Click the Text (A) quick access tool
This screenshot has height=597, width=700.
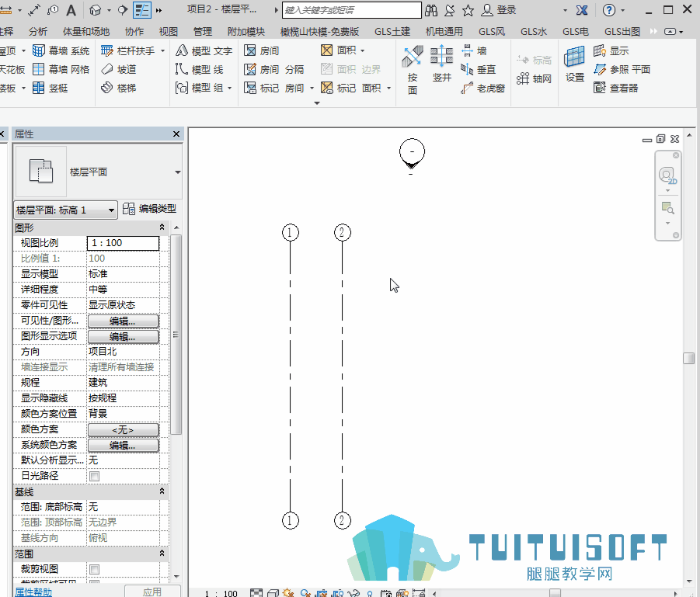(x=71, y=10)
